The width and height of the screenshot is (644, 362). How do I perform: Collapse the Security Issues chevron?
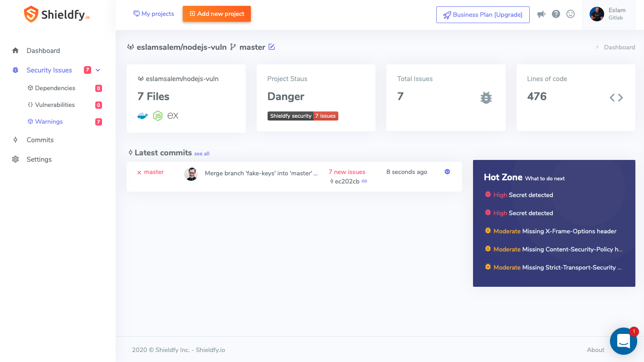point(98,70)
